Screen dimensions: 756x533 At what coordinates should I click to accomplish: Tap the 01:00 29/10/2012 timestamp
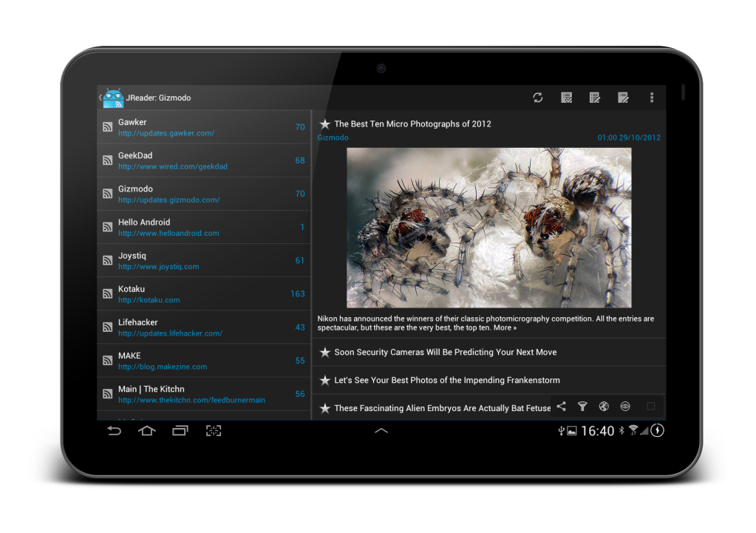point(629,138)
